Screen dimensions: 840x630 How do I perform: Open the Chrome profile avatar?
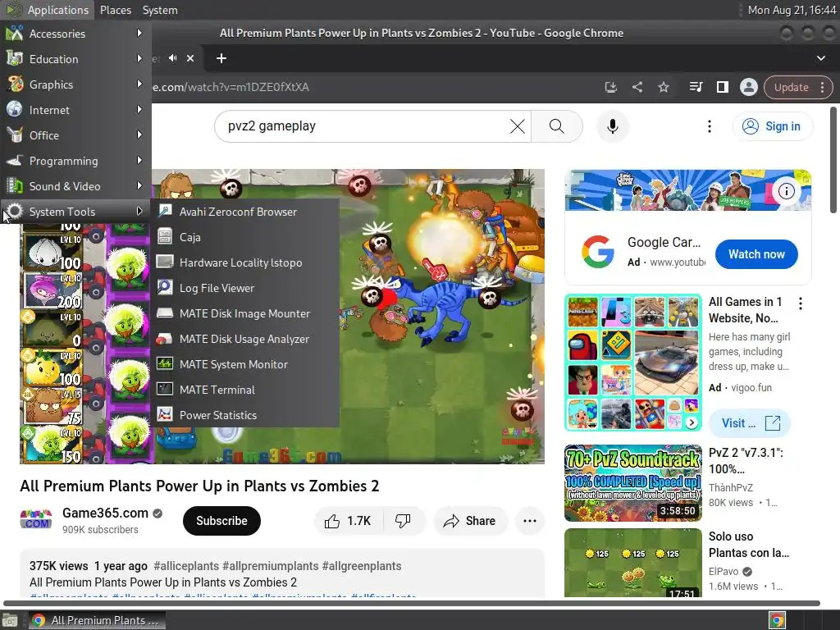tap(748, 87)
